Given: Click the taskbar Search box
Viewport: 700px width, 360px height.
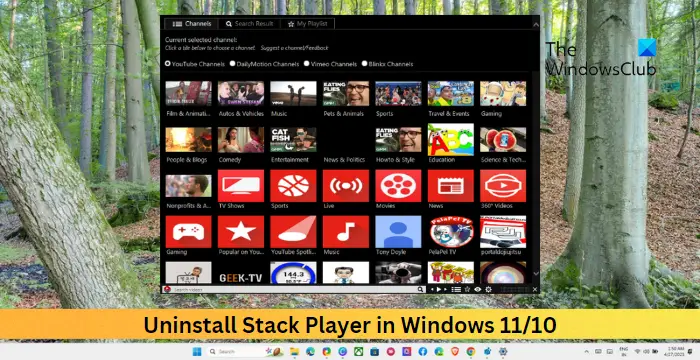Looking at the screenshot, I should click(244, 352).
